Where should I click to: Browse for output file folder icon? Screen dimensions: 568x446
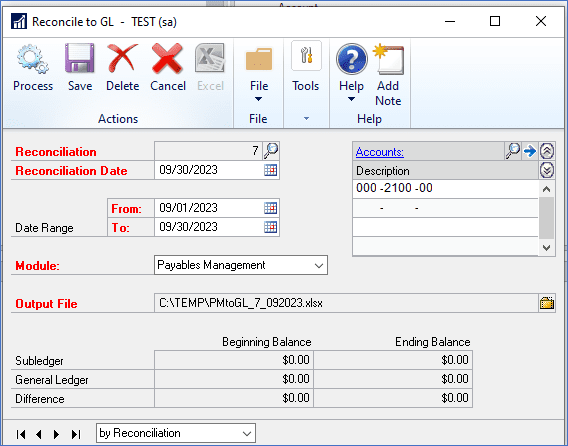pos(547,303)
